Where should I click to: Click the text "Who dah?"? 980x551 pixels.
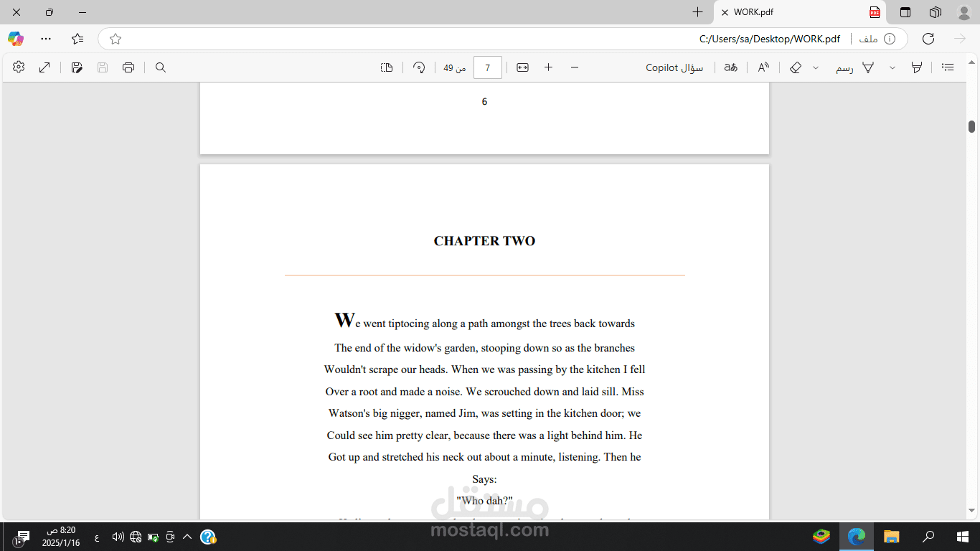[484, 500]
